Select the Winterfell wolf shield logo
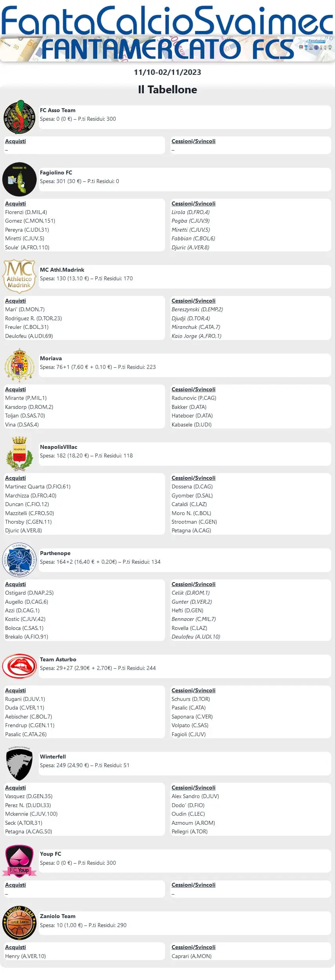 click(19, 763)
